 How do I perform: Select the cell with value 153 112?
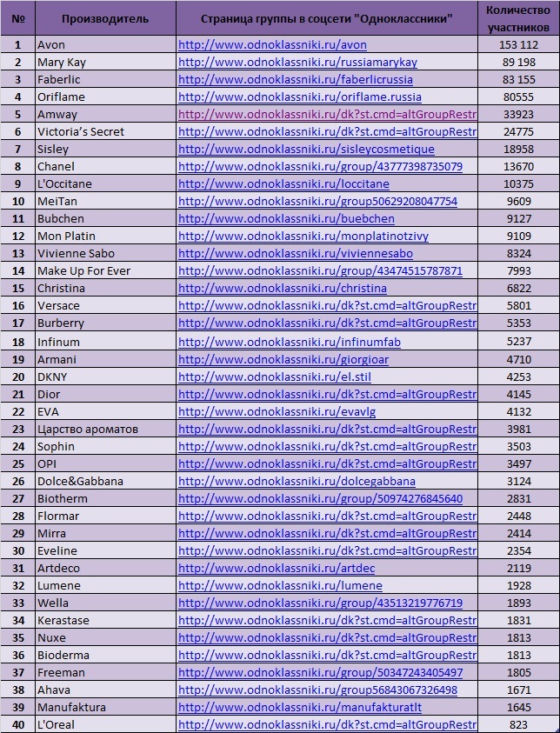coord(518,45)
